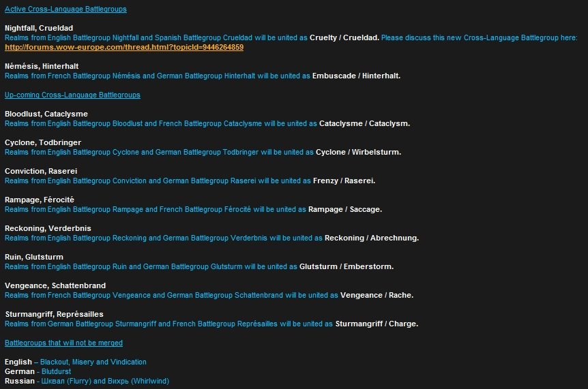
Task: Click the Active Cross-Language Battlegroups heading
Action: [x=65, y=9]
